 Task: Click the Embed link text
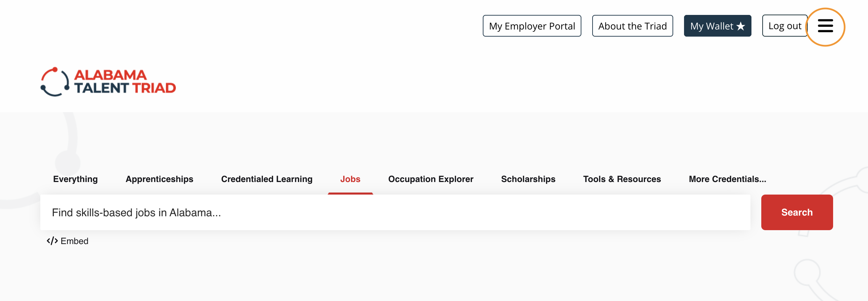click(x=75, y=241)
